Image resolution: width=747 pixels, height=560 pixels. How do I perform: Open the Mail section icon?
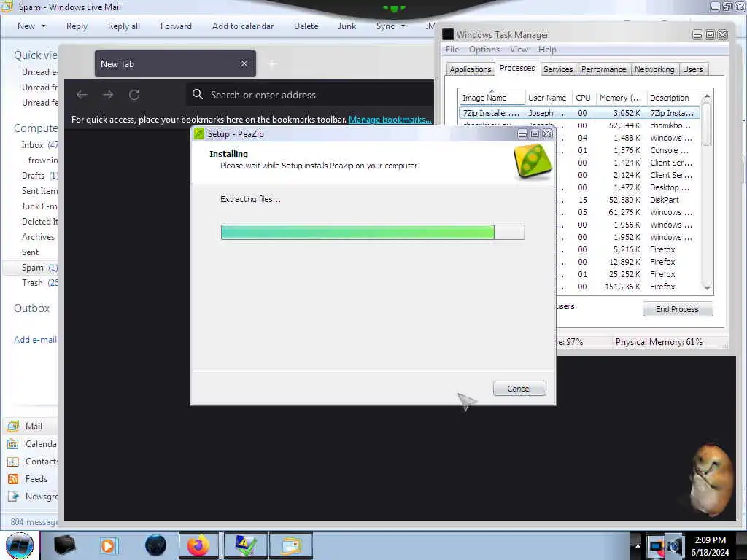(13, 426)
